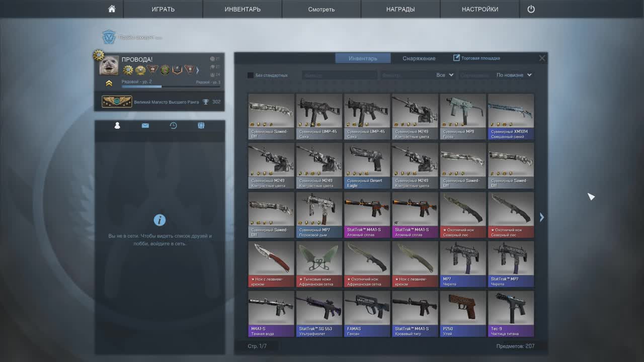Select Сувенирный XM1014 Смешанный синий item
The image size is (644, 362).
pyautogui.click(x=511, y=117)
